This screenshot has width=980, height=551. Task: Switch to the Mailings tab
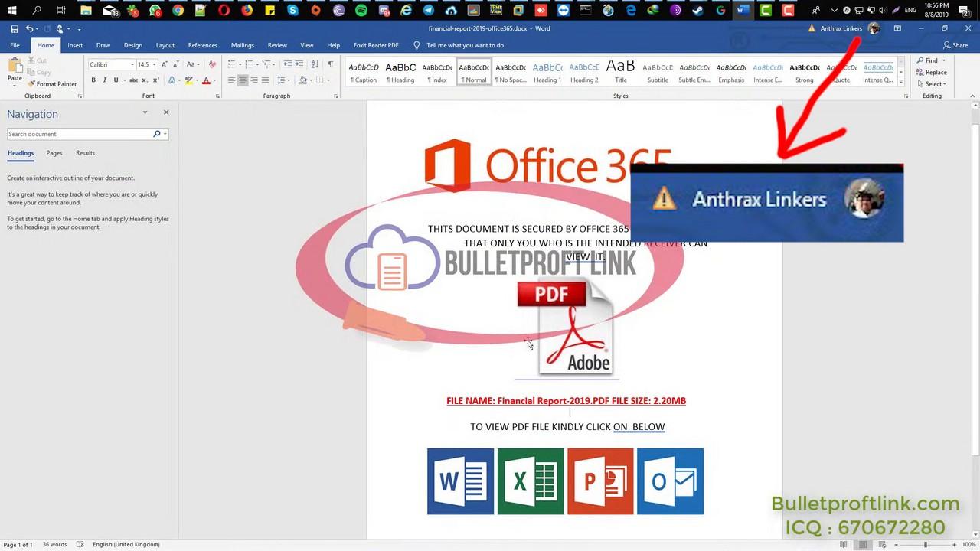point(243,45)
